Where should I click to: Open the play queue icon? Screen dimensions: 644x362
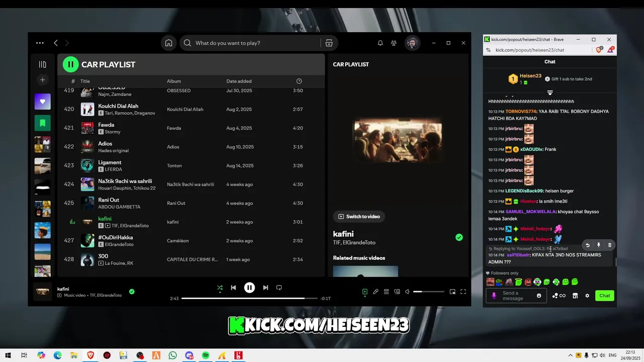pyautogui.click(x=386, y=292)
